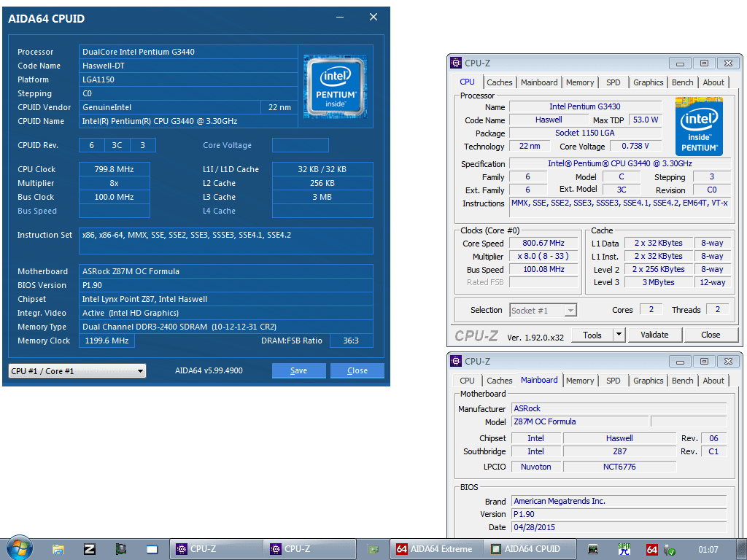Switch to second CPU-Z taskbar button
This screenshot has width=747, height=560.
pos(310,549)
